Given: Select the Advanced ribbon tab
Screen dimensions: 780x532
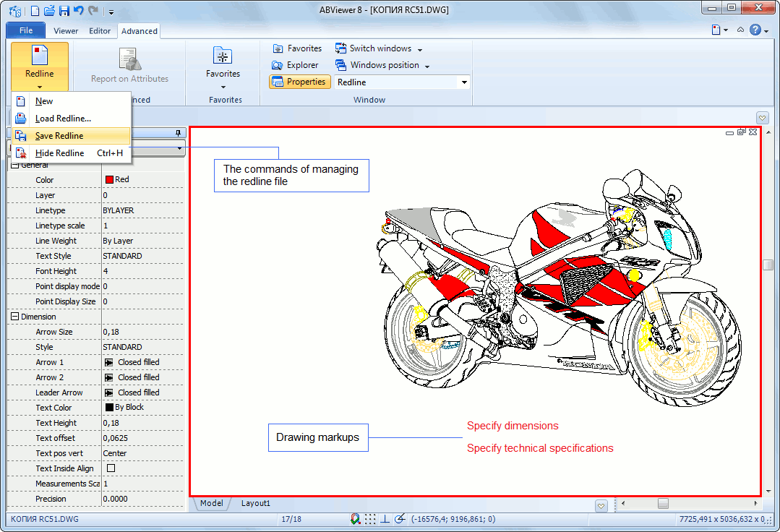Looking at the screenshot, I should 140,31.
